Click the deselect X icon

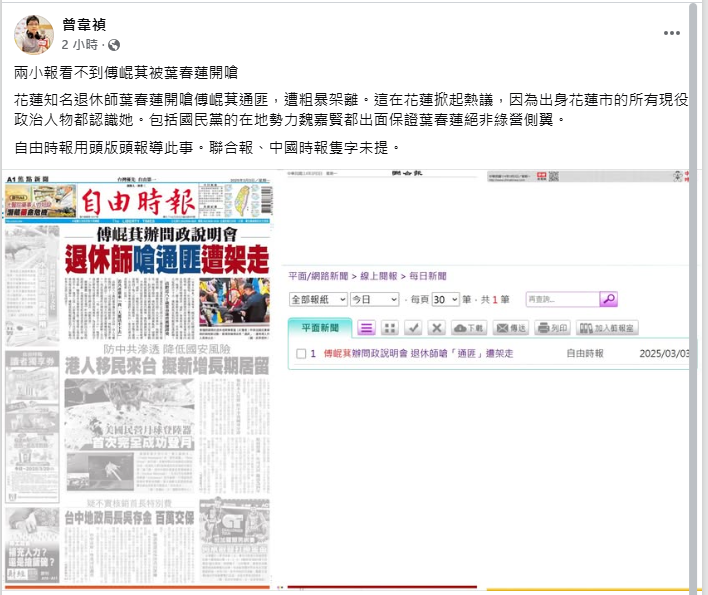tap(437, 328)
